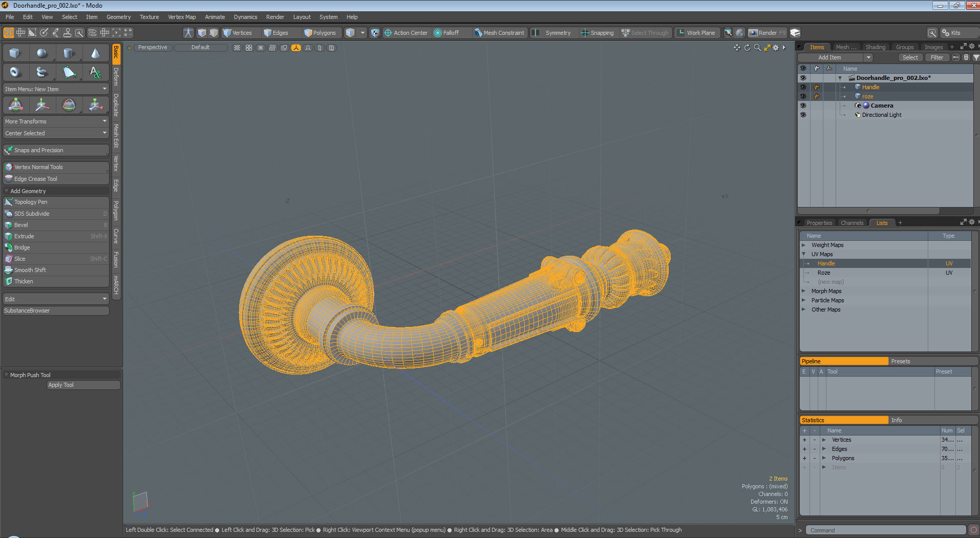980x538 pixels.
Task: Activate the Move tool icon
Action: (42, 105)
